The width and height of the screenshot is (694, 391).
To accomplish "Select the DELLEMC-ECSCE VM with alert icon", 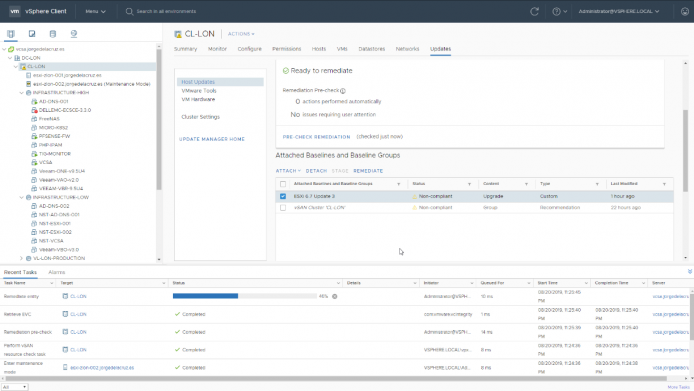I will coord(65,110).
